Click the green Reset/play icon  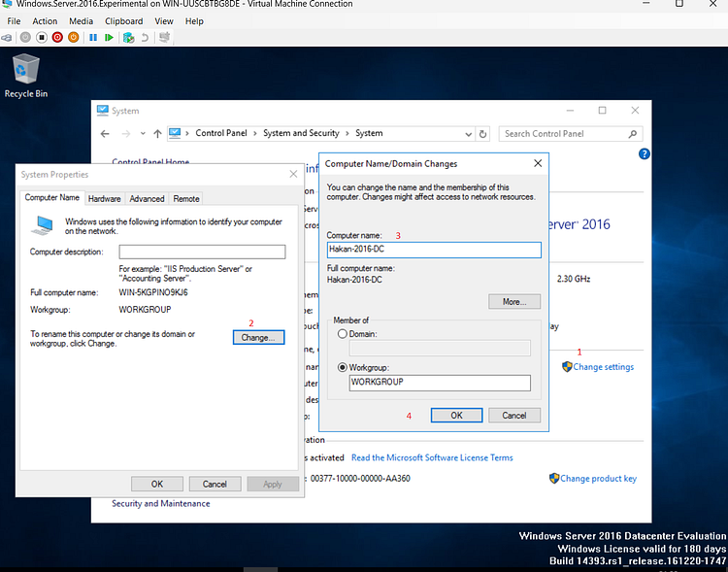point(109,37)
